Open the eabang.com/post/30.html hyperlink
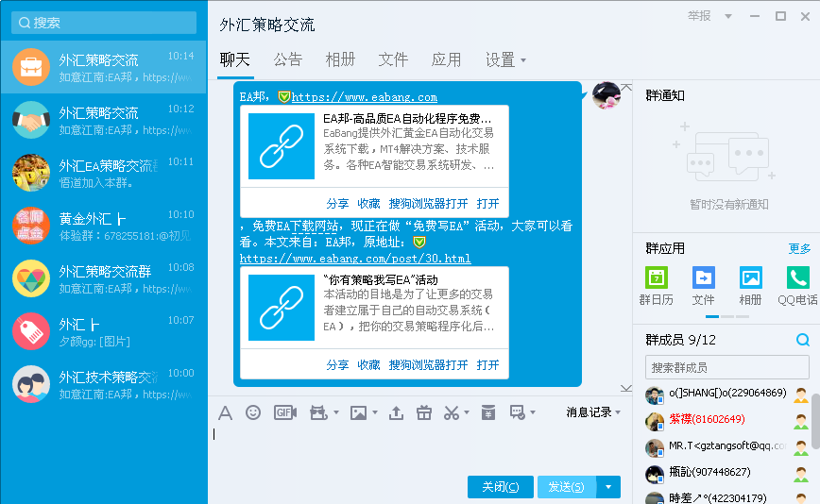The image size is (820, 504). click(x=355, y=259)
